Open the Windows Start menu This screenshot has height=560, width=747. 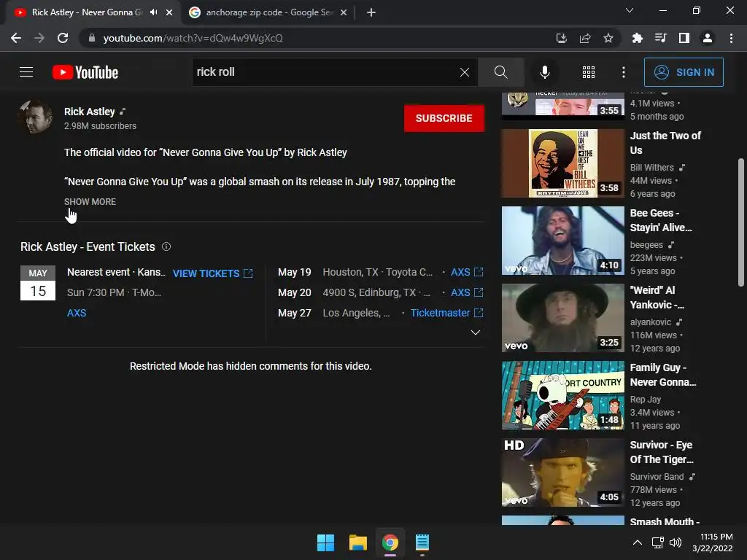[x=326, y=542]
